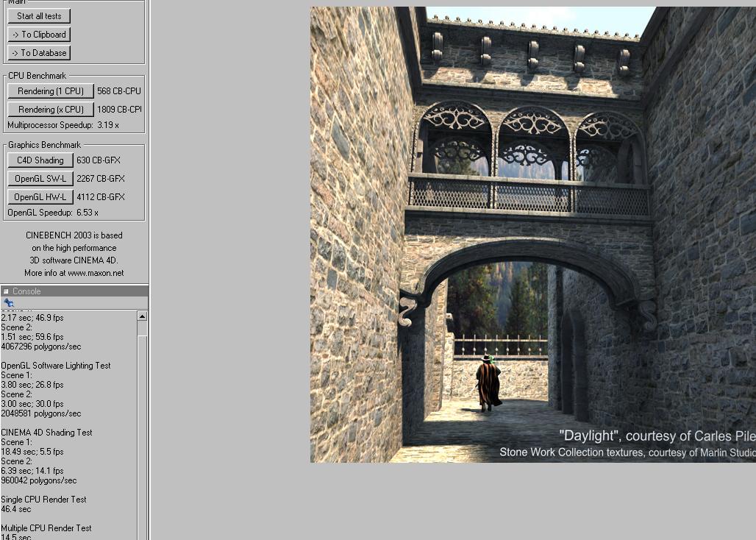Screen dimensions: 756x540
Task: Click the CINEMA 4D software description line
Action: (74, 260)
